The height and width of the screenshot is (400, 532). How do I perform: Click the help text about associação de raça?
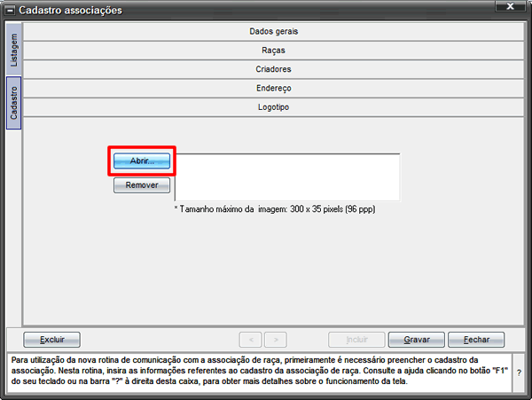coord(260,371)
